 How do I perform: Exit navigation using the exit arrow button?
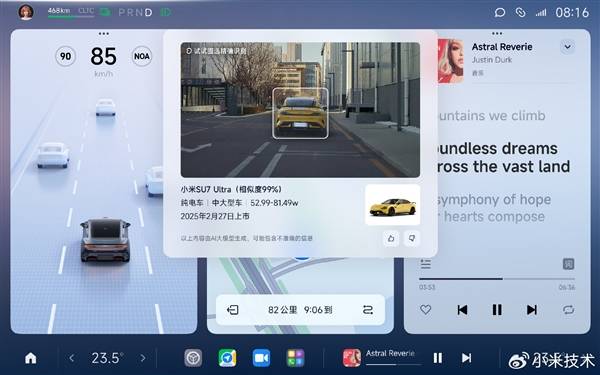[233, 310]
